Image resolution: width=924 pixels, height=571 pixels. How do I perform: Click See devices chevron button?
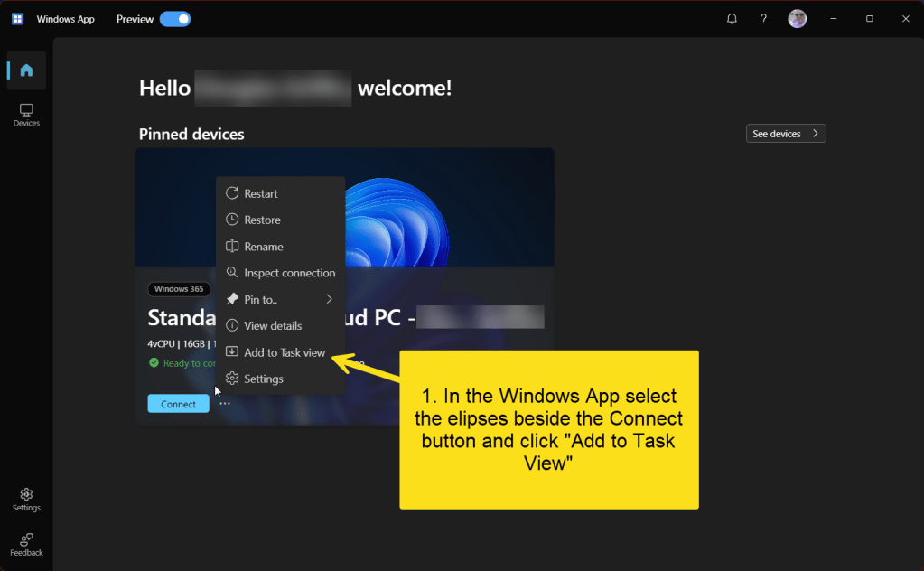[x=786, y=134]
